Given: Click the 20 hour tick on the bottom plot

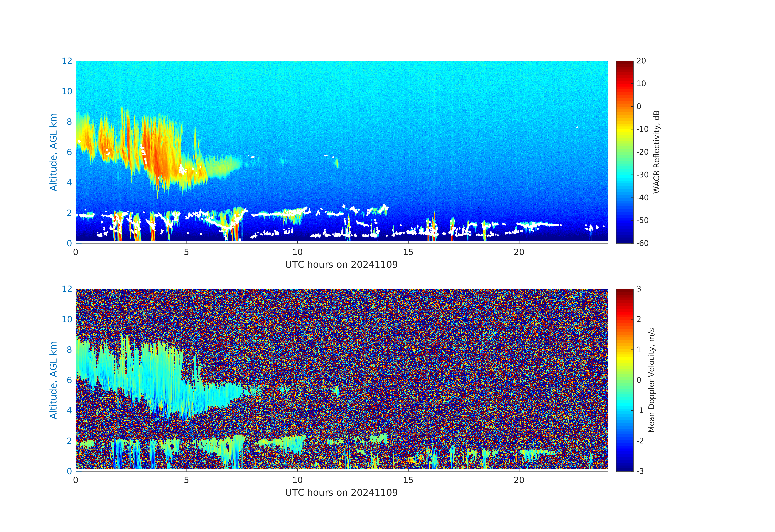Looking at the screenshot, I should click(519, 480).
